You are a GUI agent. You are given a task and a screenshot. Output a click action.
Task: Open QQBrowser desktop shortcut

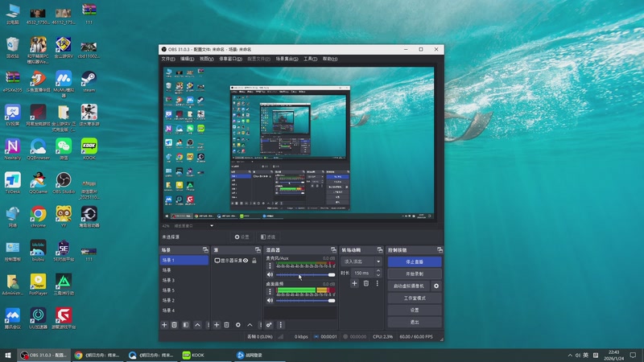point(38,149)
